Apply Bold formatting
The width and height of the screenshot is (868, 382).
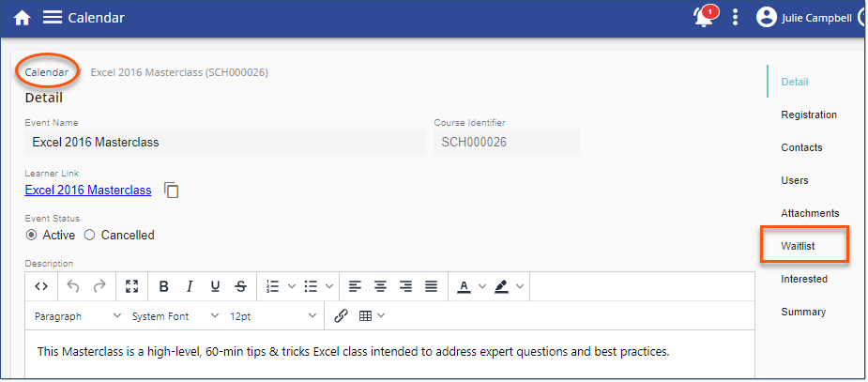(x=164, y=286)
